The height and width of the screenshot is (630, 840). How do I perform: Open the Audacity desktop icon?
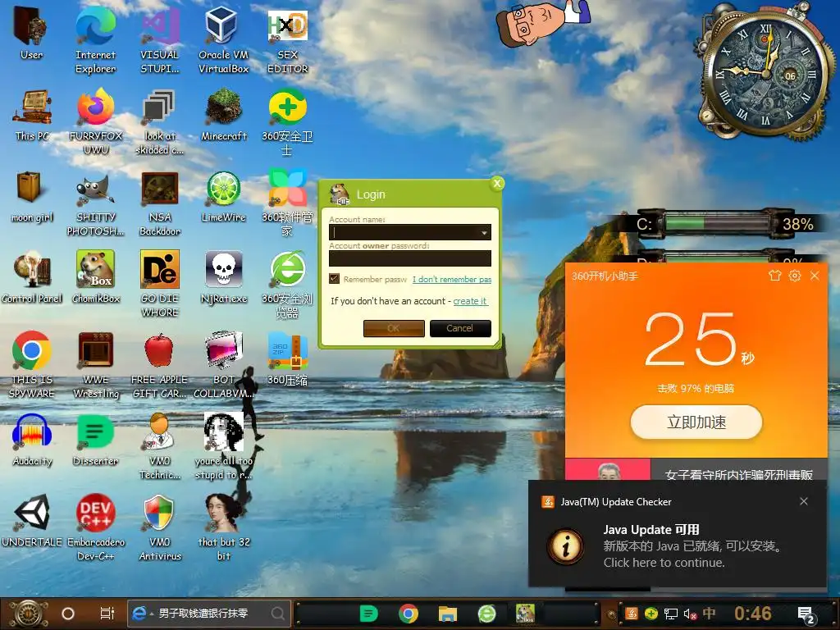pyautogui.click(x=32, y=441)
